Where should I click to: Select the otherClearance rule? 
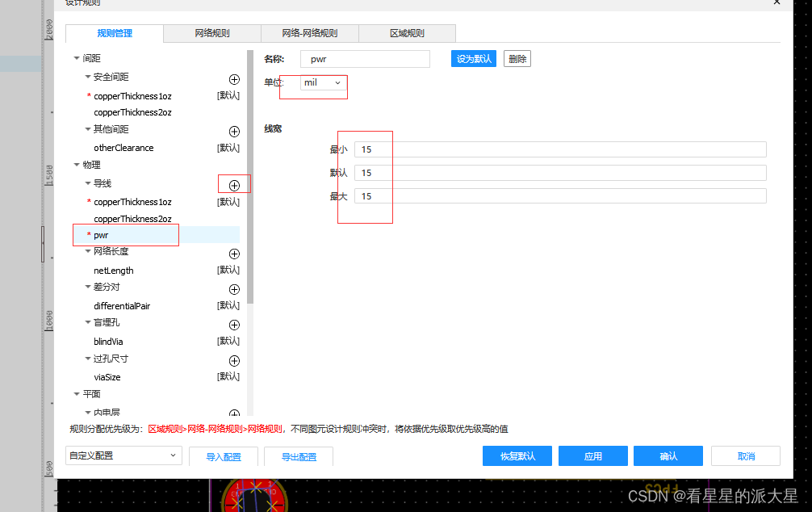tap(123, 148)
